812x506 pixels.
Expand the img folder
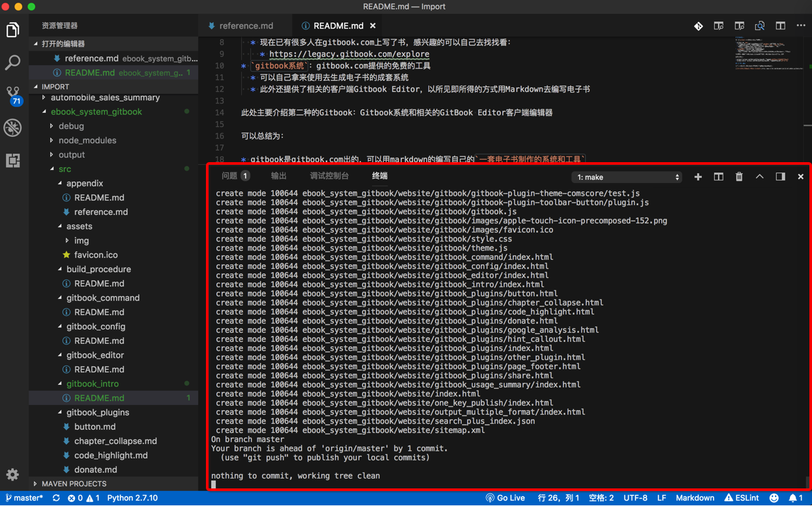click(113, 241)
